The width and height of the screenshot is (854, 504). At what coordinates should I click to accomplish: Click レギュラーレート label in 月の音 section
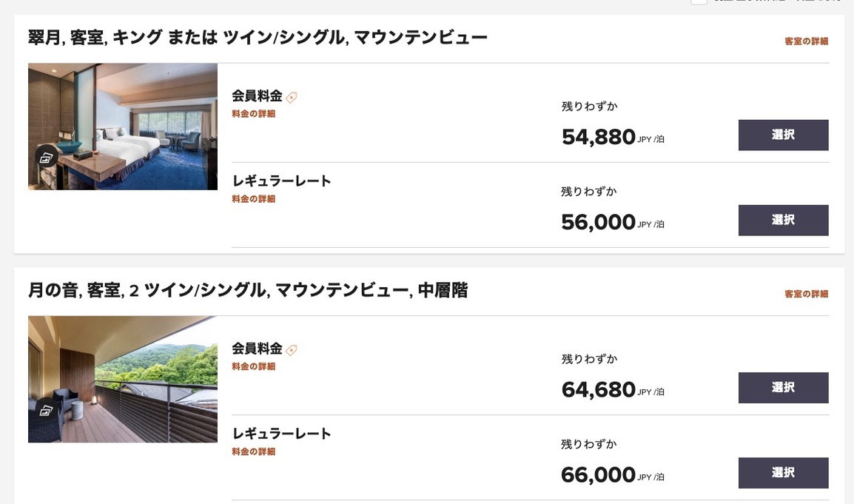point(281,434)
